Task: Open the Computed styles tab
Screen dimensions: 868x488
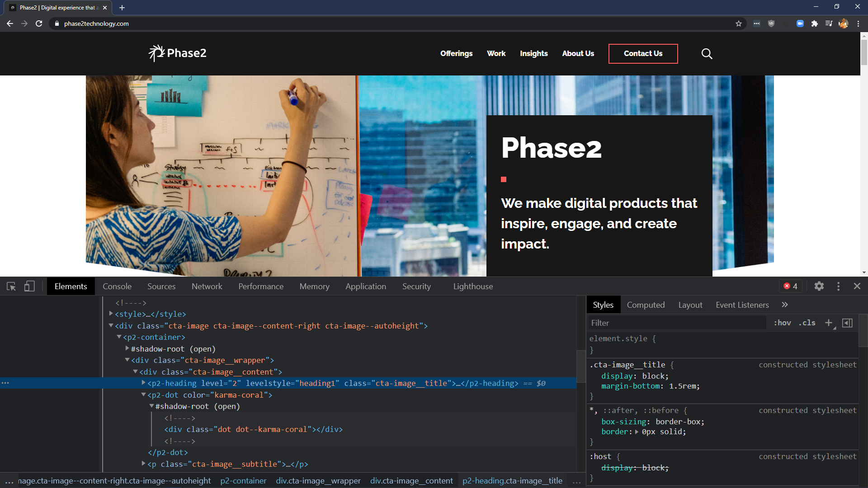Action: (646, 305)
